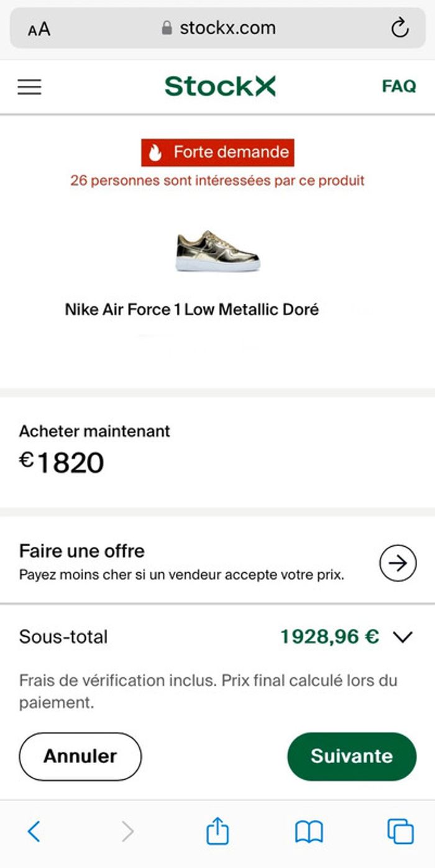Screen dimensions: 435x868
Task: Open Safari bookmarks
Action: tap(309, 831)
